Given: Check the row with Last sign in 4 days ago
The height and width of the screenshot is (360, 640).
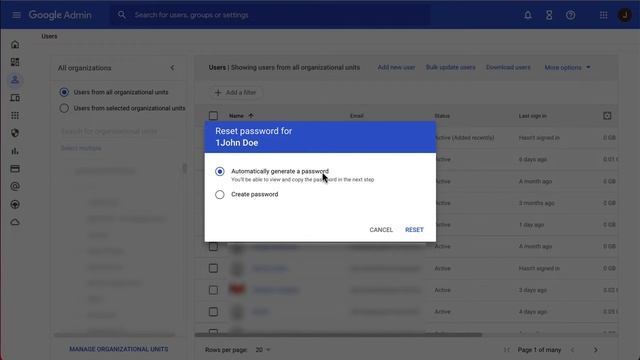Looking at the screenshot, I should click(x=213, y=312).
